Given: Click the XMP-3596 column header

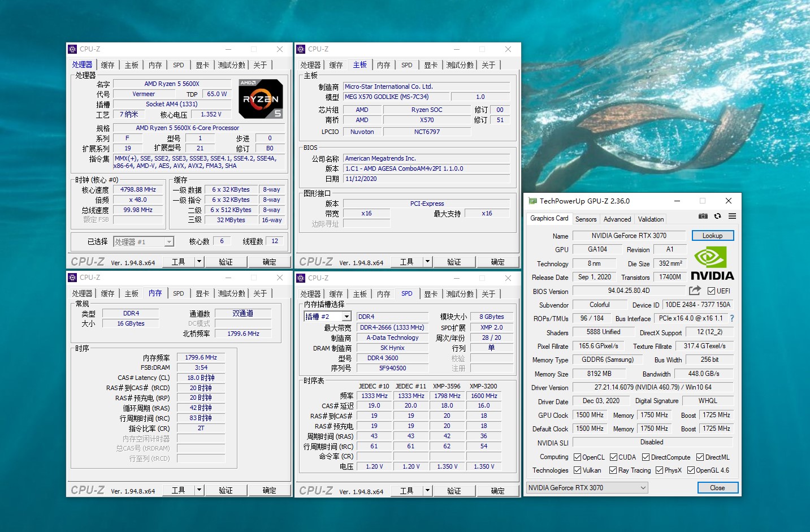Looking at the screenshot, I should 447,386.
